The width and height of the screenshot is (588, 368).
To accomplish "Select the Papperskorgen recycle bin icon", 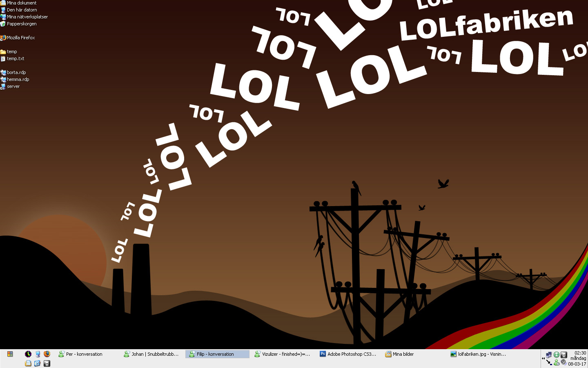I will tap(18, 24).
